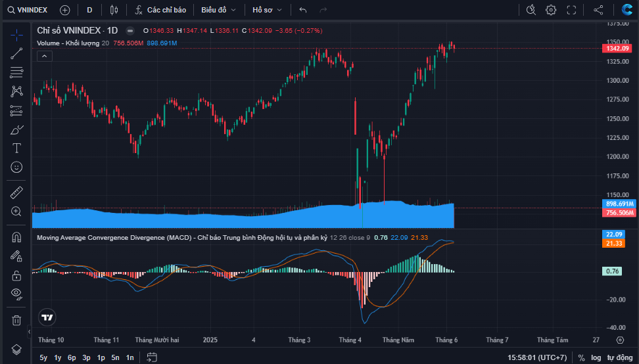Click the 756.506M volume label

(x=619, y=212)
